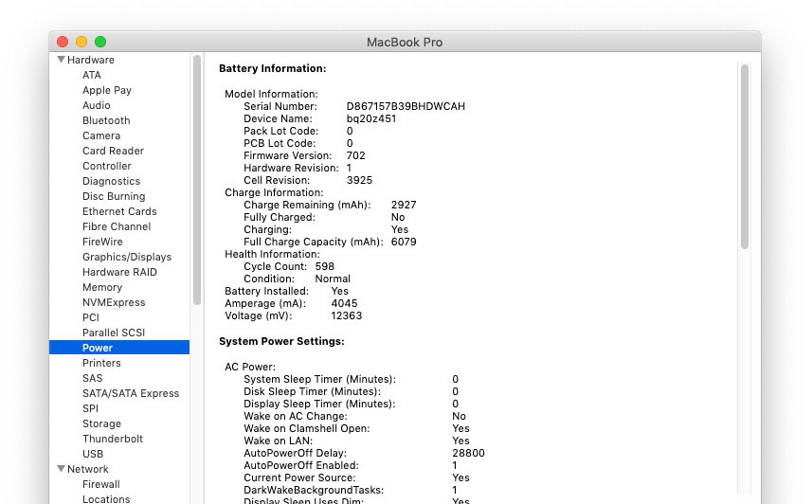
Task: Open the Controller section
Action: pyautogui.click(x=107, y=166)
